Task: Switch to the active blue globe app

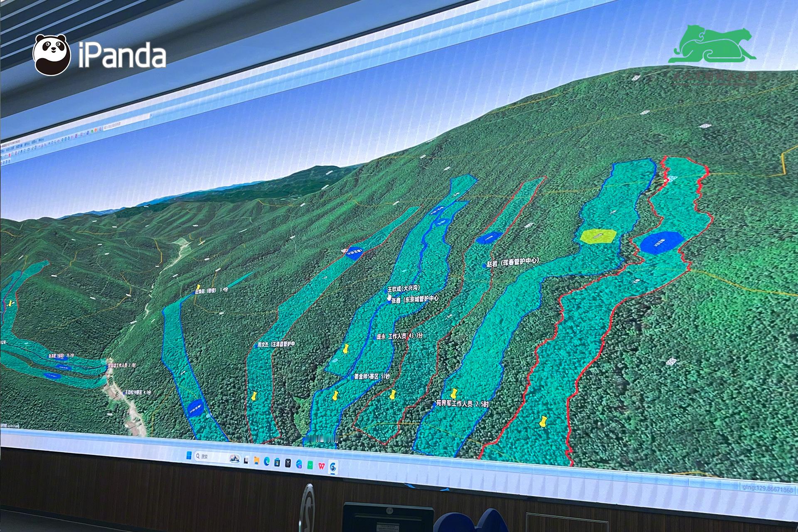Action: coord(333,467)
